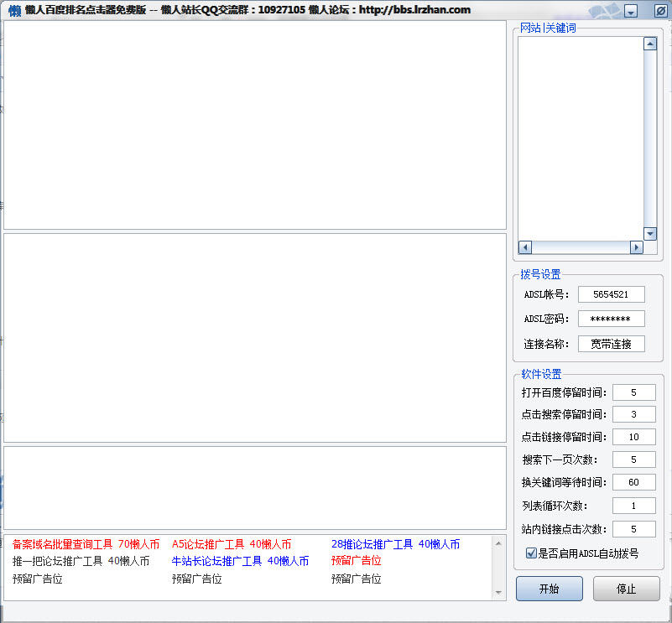The height and width of the screenshot is (623, 672).
Task: Open 牛站长论坛推广工具 link
Action: (216, 561)
